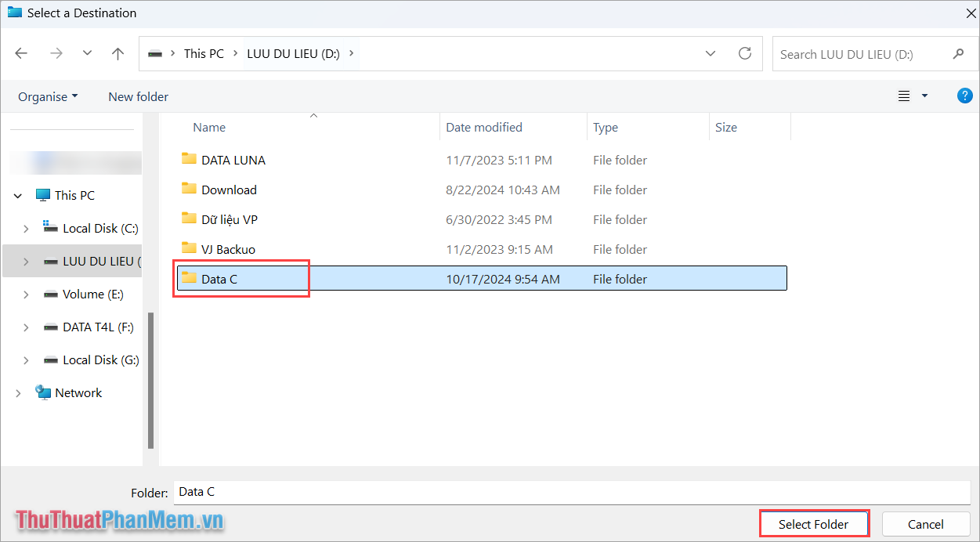Click the VJ Backuo folder name
This screenshot has width=980, height=542.
coord(228,249)
